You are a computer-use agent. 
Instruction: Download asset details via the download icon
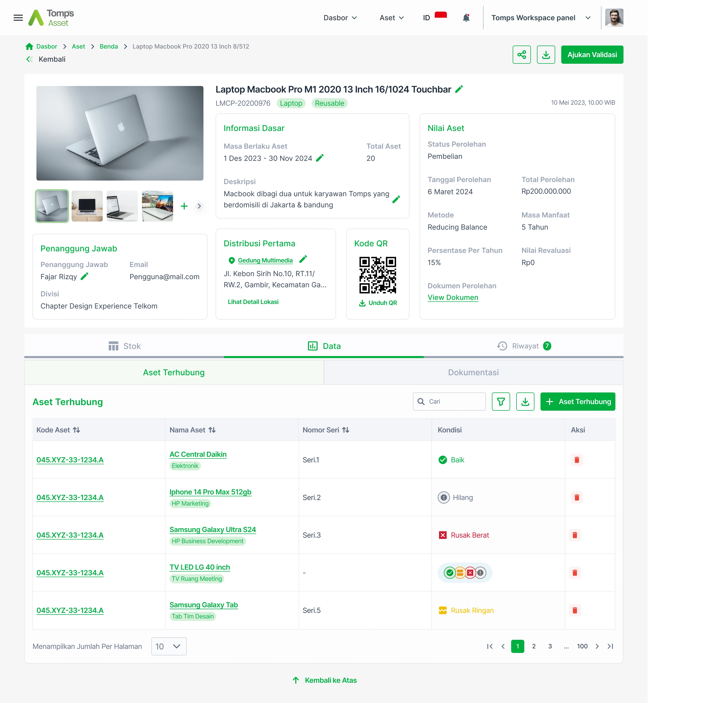click(546, 55)
